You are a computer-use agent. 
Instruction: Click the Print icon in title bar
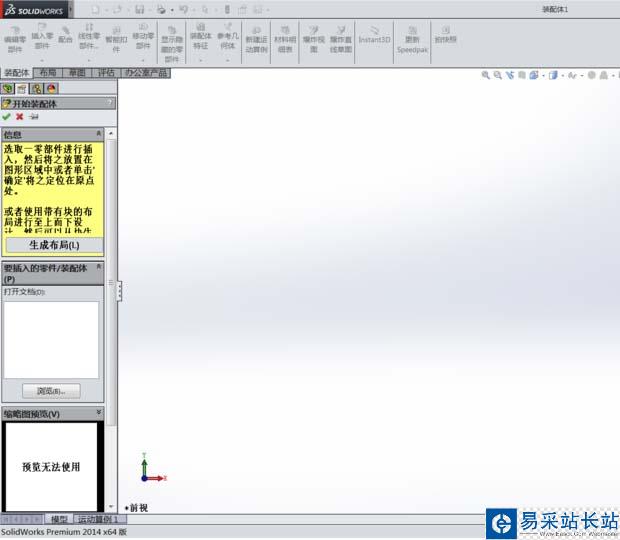click(x=161, y=9)
